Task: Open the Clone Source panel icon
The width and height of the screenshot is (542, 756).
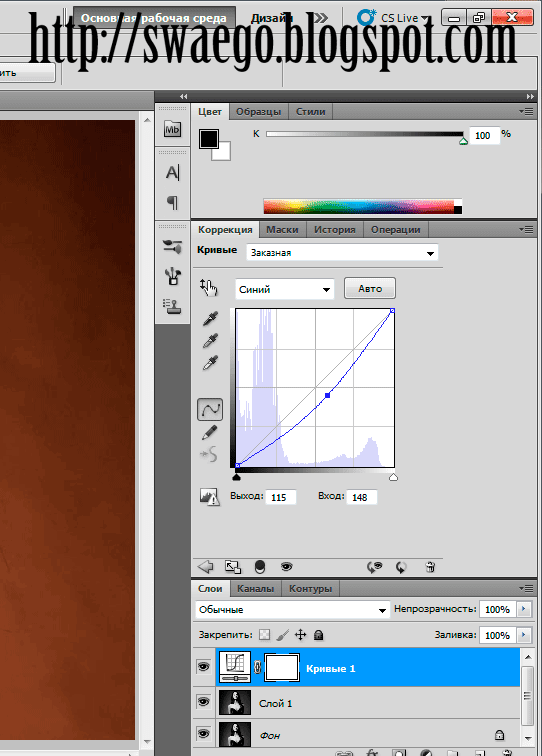Action: 172,306
